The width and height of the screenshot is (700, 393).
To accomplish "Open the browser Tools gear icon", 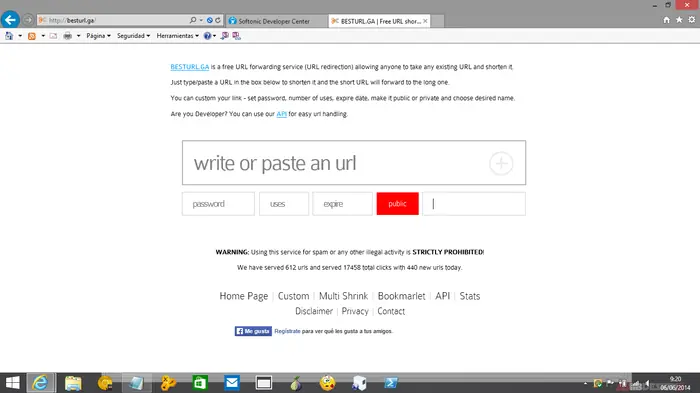I will tap(692, 20).
